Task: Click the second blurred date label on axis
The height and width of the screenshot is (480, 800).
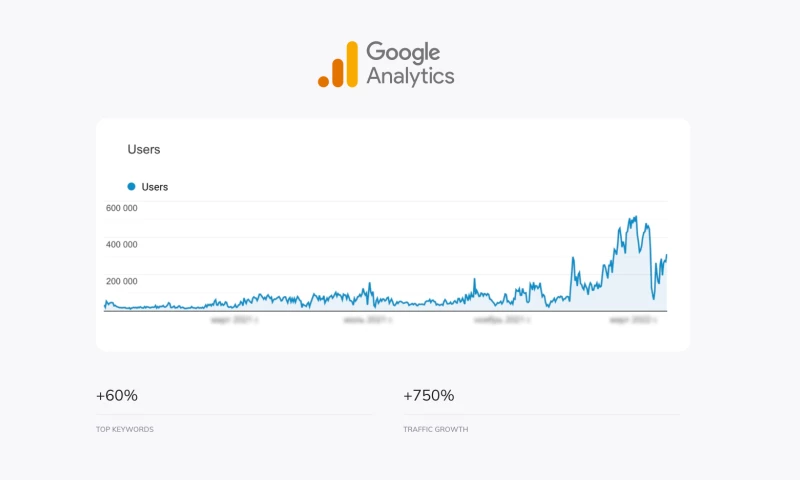Action: pos(367,321)
